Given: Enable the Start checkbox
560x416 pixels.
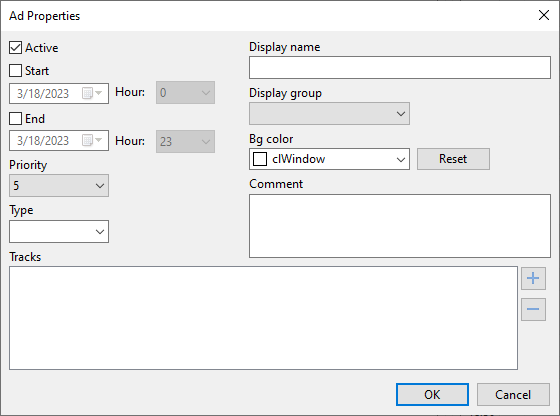Looking at the screenshot, I should [x=15, y=70].
